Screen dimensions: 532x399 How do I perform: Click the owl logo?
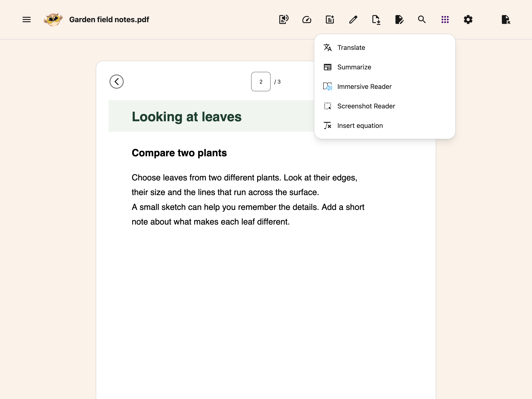tap(53, 20)
